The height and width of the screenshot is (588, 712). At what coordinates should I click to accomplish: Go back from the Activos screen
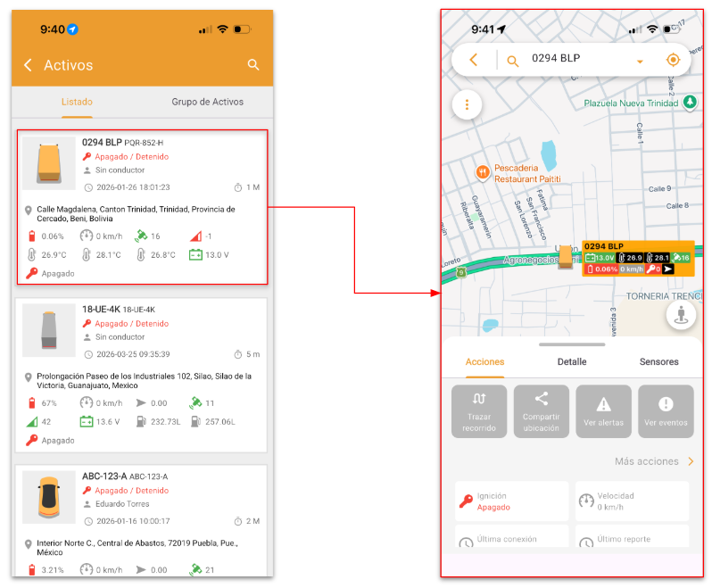[29, 65]
